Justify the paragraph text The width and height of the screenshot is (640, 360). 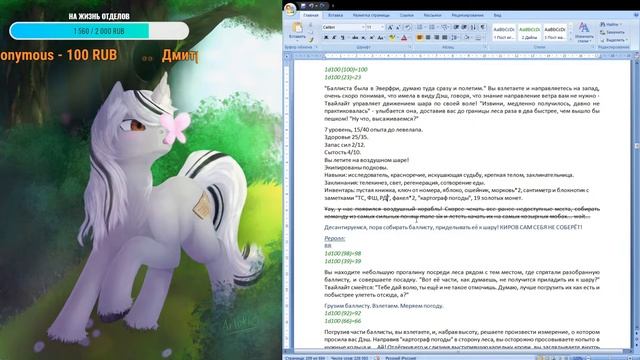click(445, 38)
